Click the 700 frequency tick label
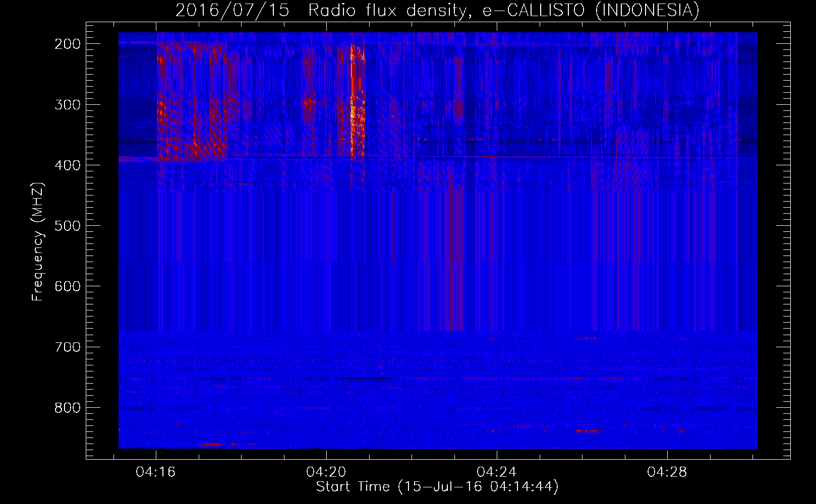 tap(68, 347)
